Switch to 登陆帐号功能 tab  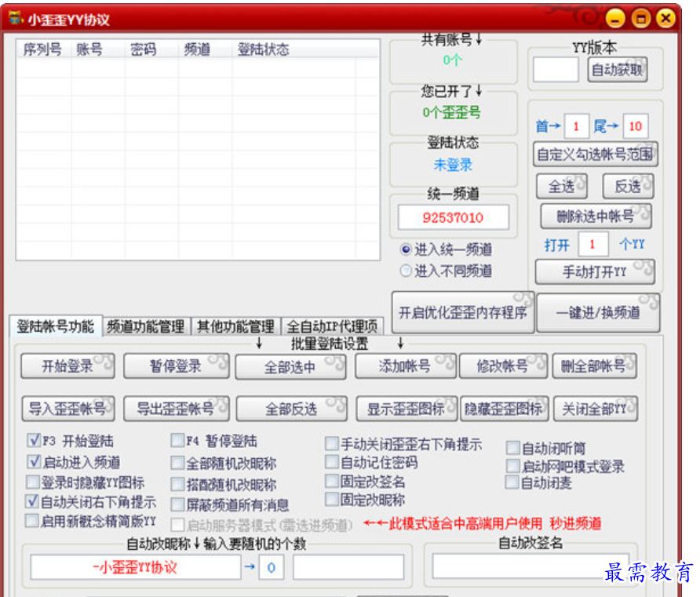56,326
